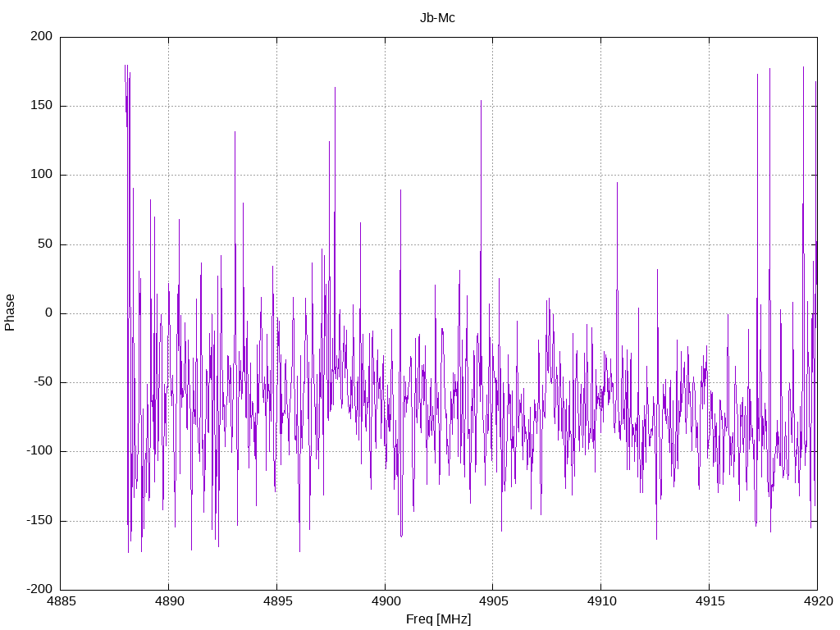840x630 pixels.
Task: Click the x-axis tick label '4905'
Action: tap(493, 601)
